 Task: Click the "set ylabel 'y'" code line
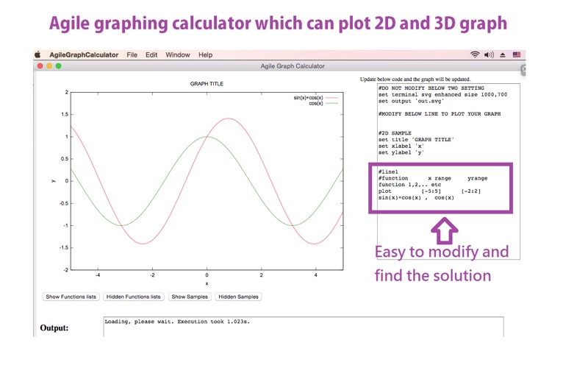point(401,152)
